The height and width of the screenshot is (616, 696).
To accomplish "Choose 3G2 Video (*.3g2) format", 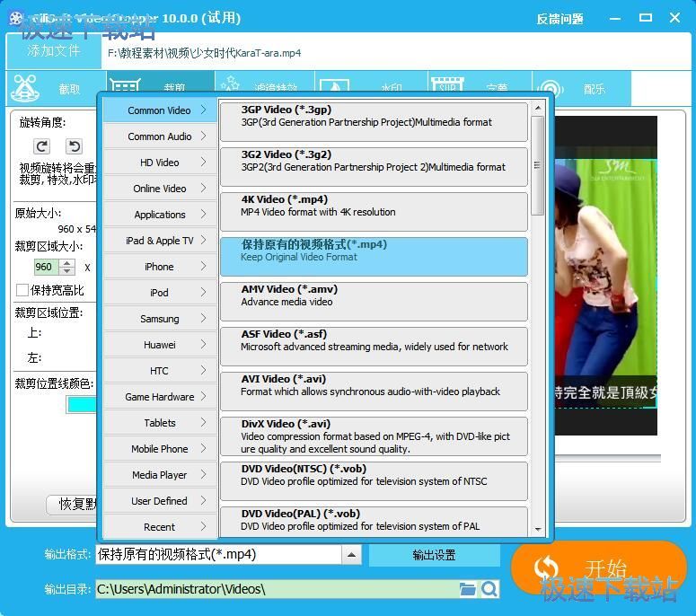I will (x=374, y=167).
